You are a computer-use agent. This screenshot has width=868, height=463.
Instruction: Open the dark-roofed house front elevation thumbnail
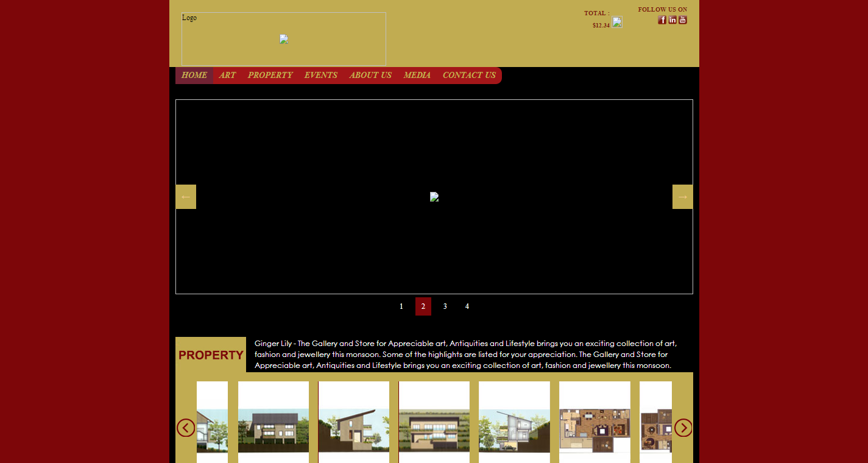pos(273,422)
